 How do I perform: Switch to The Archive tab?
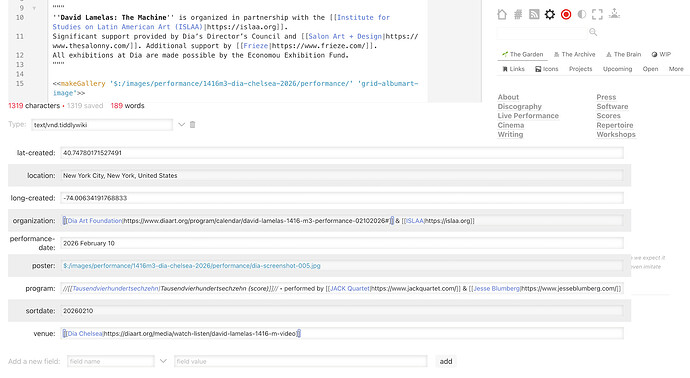(574, 54)
